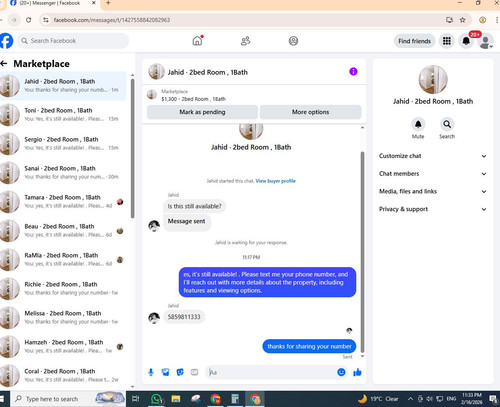Open the taskbar clock showing 11:33 PM
The image size is (500, 407).
(472, 399)
